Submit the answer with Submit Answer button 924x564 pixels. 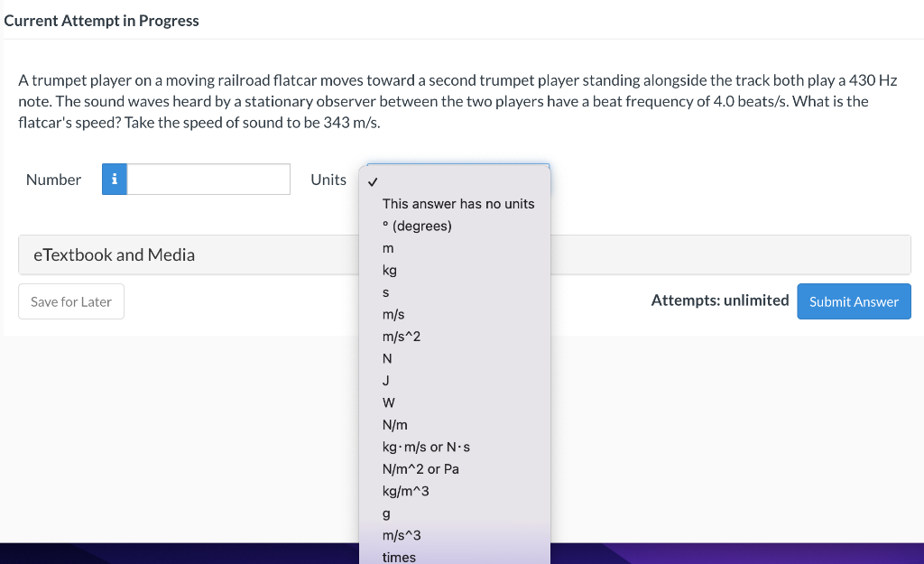coord(854,301)
